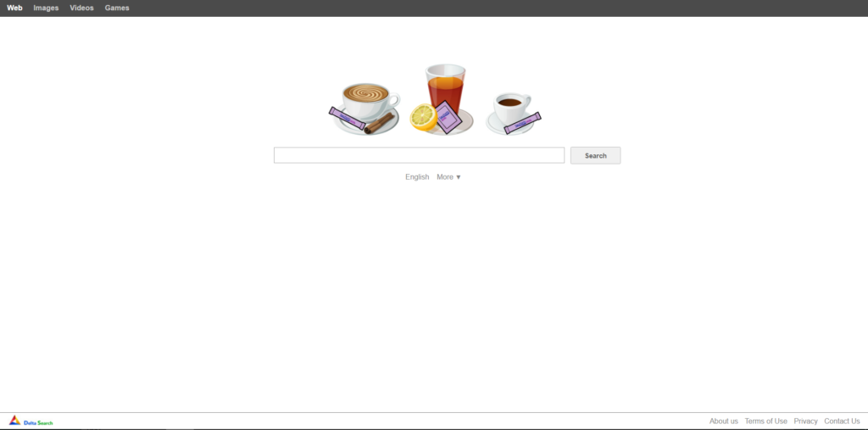
Task: Click the sugar stick by espresso cup
Action: point(522,123)
